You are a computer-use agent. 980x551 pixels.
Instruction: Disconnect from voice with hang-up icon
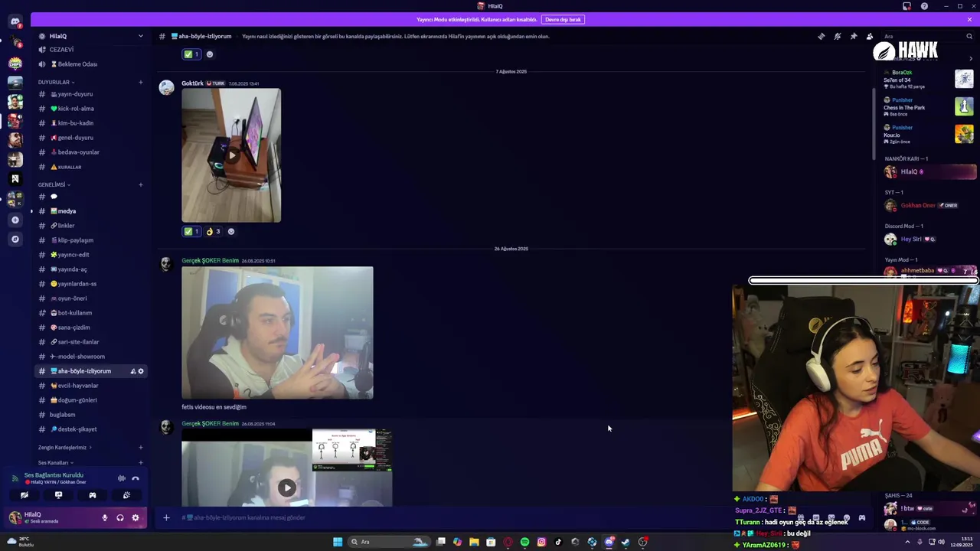(x=136, y=478)
